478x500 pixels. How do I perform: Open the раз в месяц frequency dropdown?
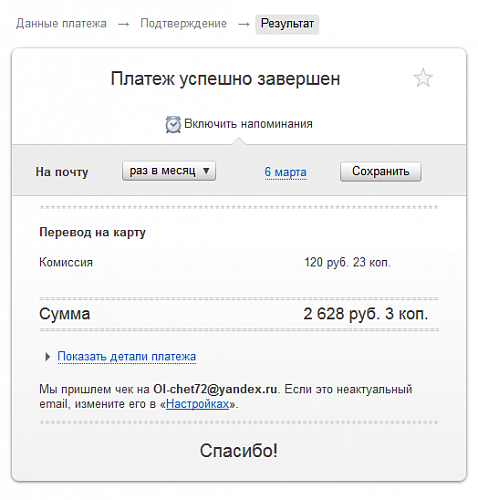point(169,171)
